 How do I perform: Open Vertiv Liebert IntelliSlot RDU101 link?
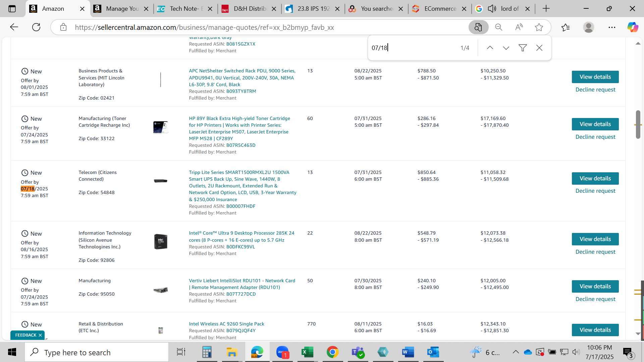coord(242,284)
